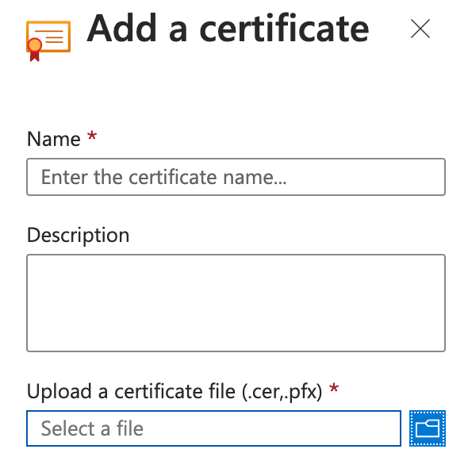Screen dimensions: 468x476
Task: Click the word 'certificate' in the panel title
Action: [284, 29]
